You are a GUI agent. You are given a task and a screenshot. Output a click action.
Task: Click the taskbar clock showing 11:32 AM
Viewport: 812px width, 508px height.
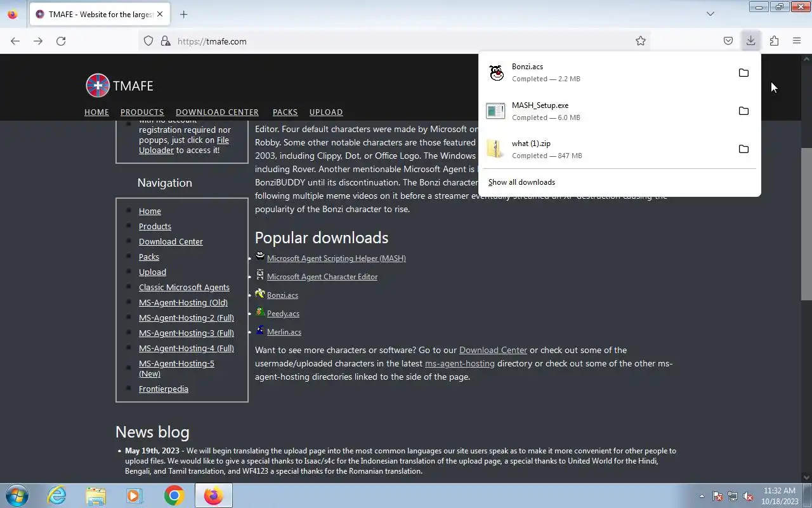coord(780,496)
